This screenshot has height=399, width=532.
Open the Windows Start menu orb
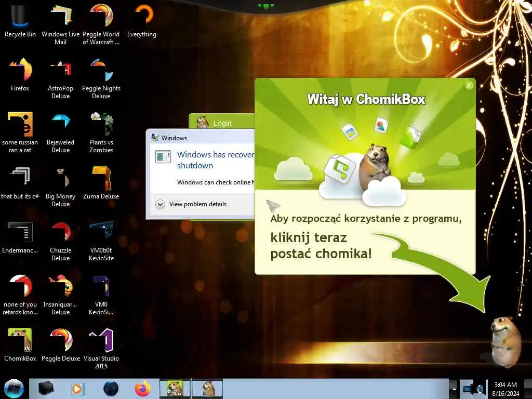click(14, 389)
